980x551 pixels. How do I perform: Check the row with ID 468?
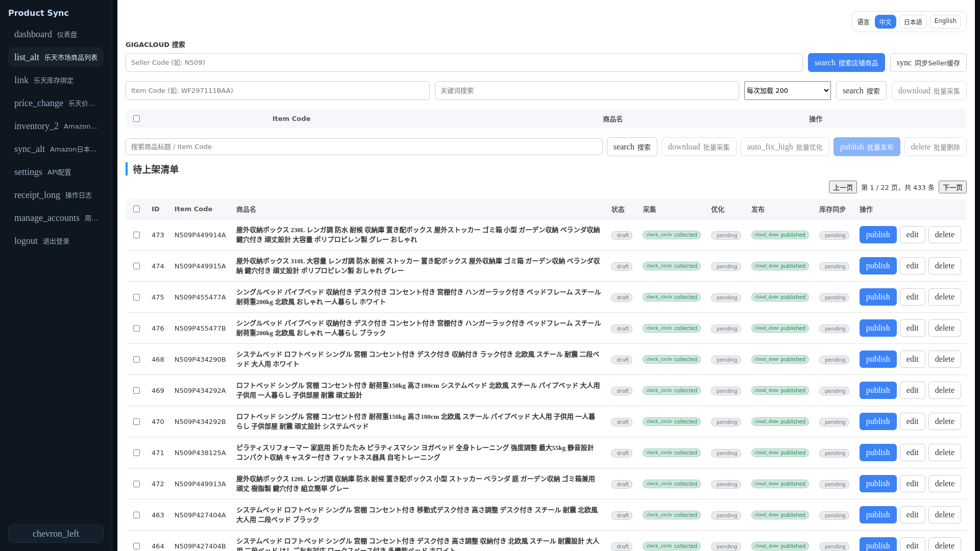[x=136, y=359]
